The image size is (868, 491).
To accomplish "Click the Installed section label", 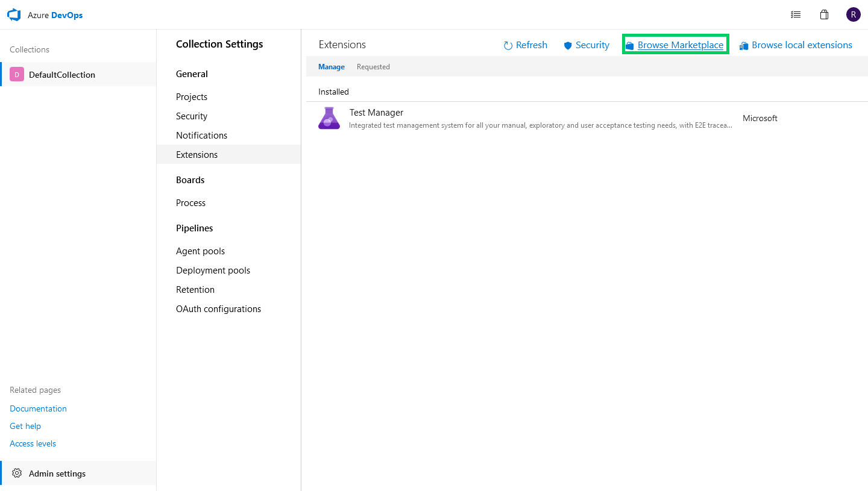I will tap(333, 92).
